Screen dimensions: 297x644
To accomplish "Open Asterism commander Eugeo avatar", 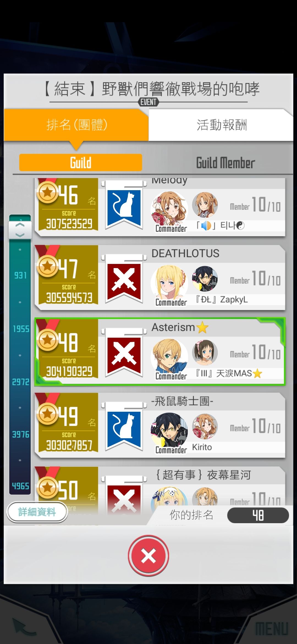I will click(169, 357).
